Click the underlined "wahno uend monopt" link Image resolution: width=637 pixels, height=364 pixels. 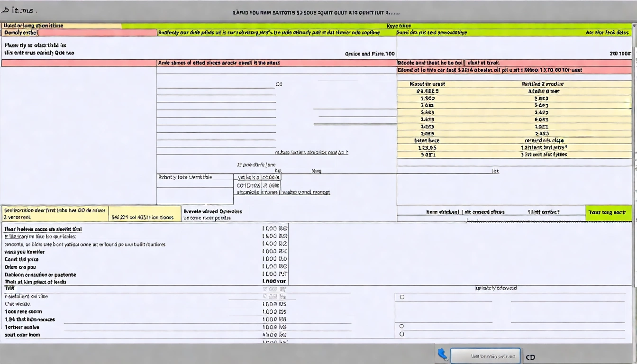306,192
